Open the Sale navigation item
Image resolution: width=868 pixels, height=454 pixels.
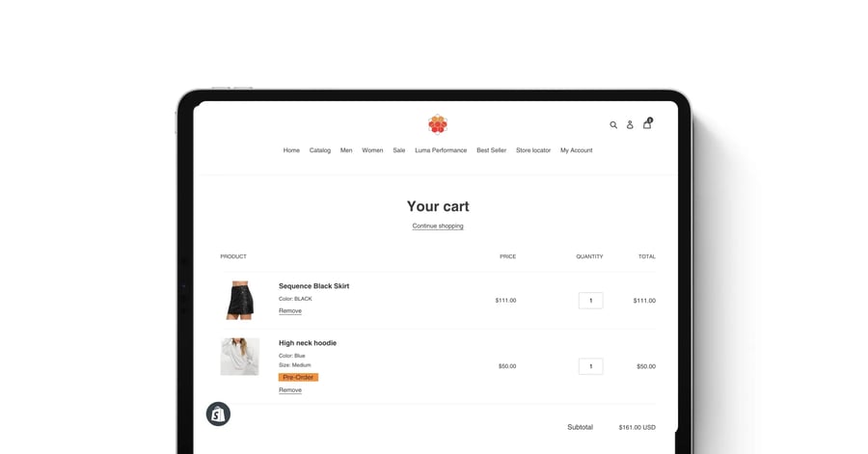tap(399, 150)
